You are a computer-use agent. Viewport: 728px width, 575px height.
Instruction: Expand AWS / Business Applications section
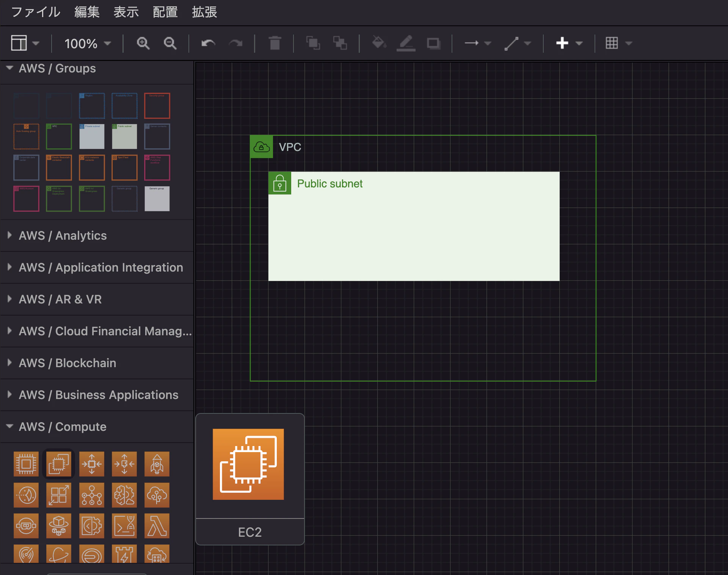tap(97, 395)
